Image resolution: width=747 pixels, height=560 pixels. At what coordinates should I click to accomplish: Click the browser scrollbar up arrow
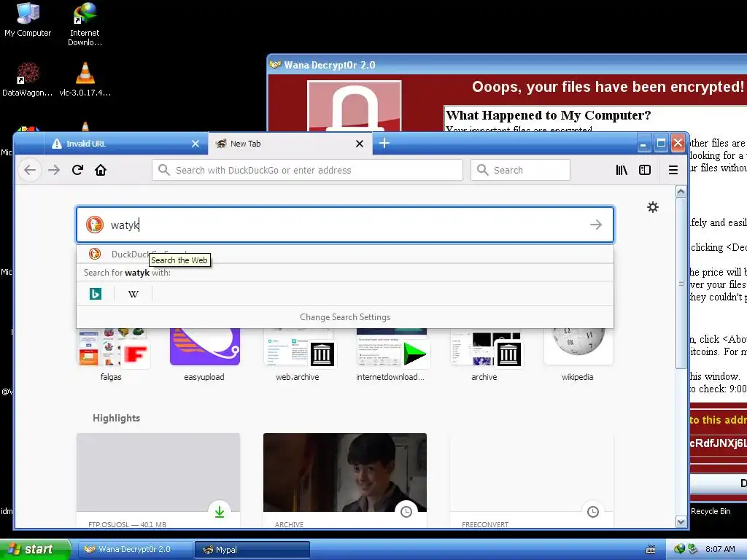(681, 192)
